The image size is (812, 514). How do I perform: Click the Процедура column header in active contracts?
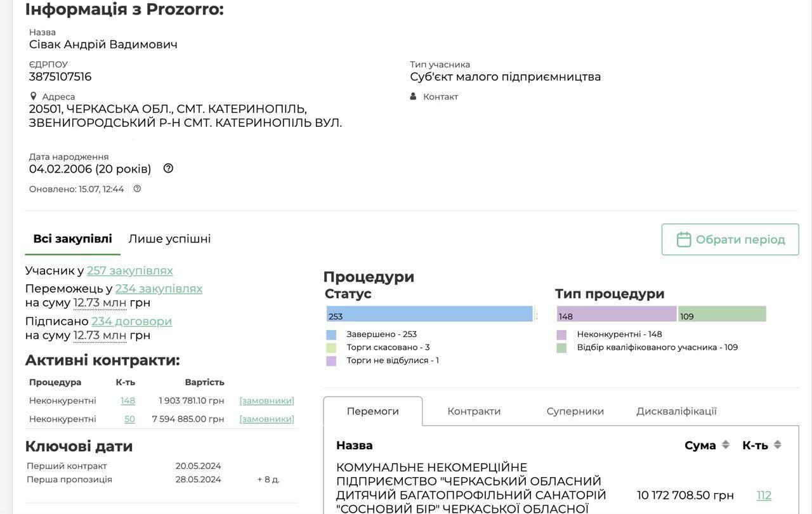tap(55, 382)
